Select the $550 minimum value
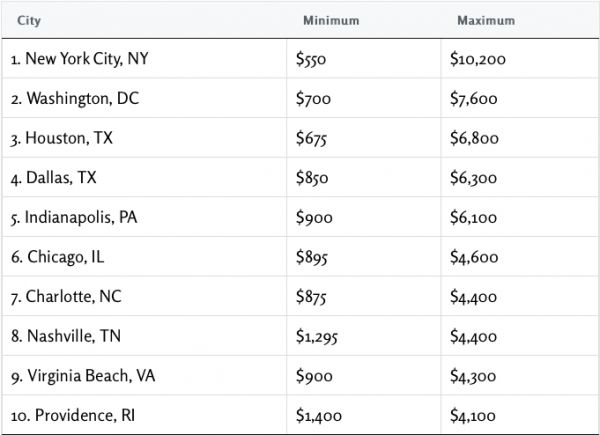600x435 pixels. (312, 59)
